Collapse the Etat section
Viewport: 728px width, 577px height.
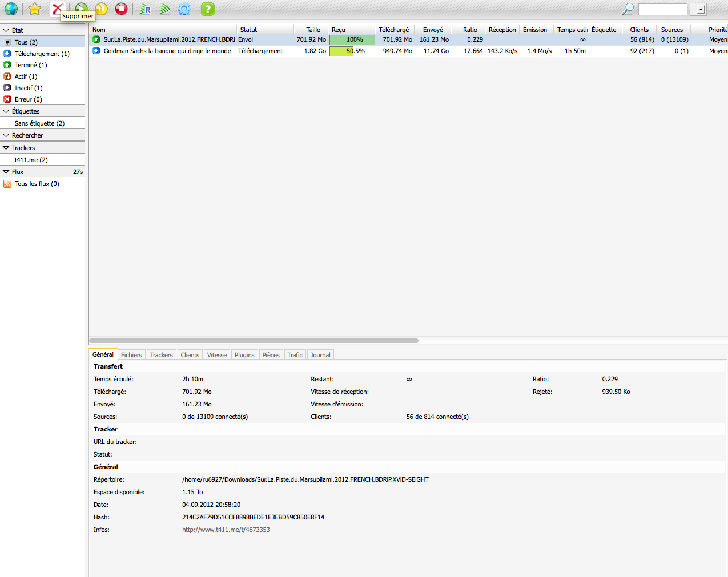pyautogui.click(x=6, y=30)
